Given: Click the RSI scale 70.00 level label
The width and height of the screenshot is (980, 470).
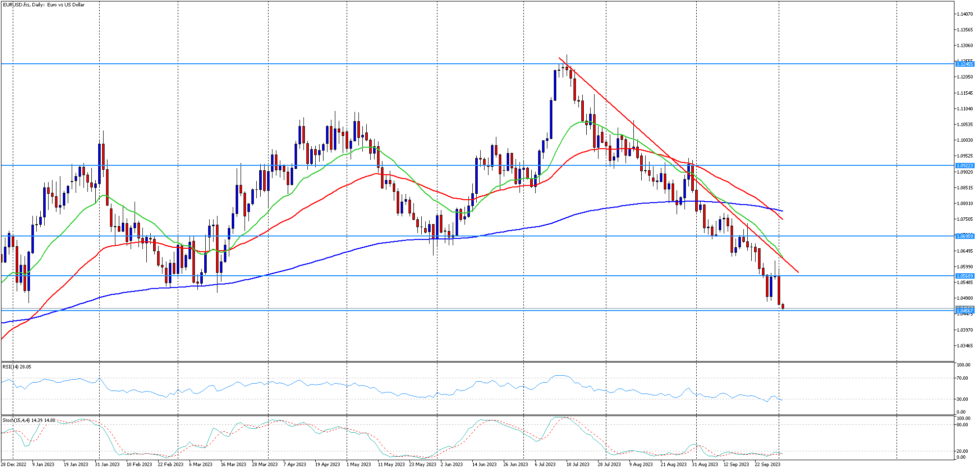Looking at the screenshot, I should (962, 378).
